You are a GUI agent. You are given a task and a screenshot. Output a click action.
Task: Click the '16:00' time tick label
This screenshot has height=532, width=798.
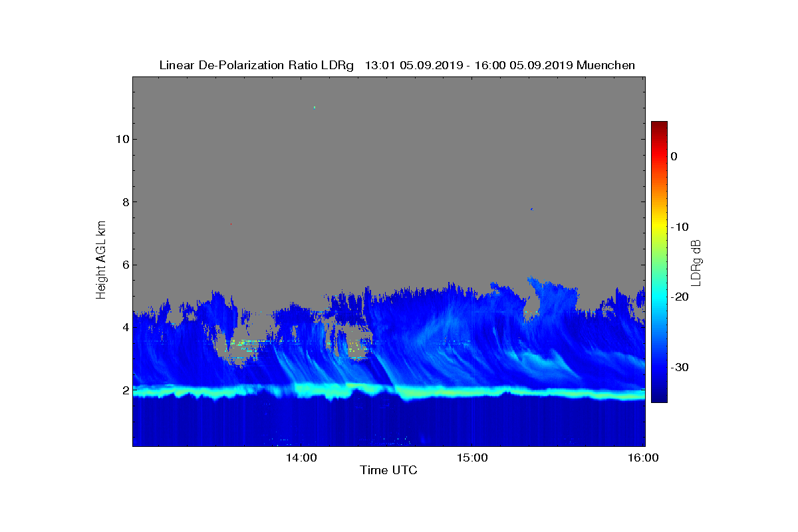pyautogui.click(x=644, y=458)
